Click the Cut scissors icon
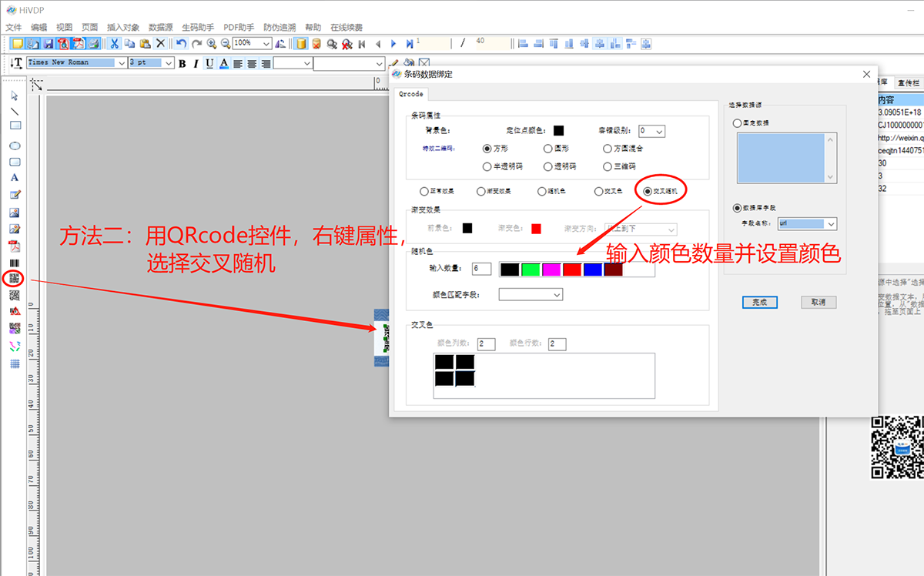 (x=115, y=44)
